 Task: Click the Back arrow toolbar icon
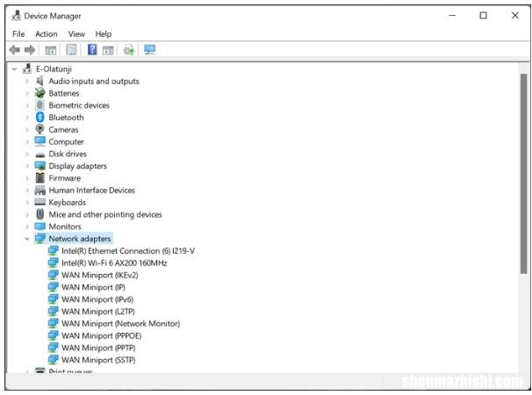coord(15,50)
